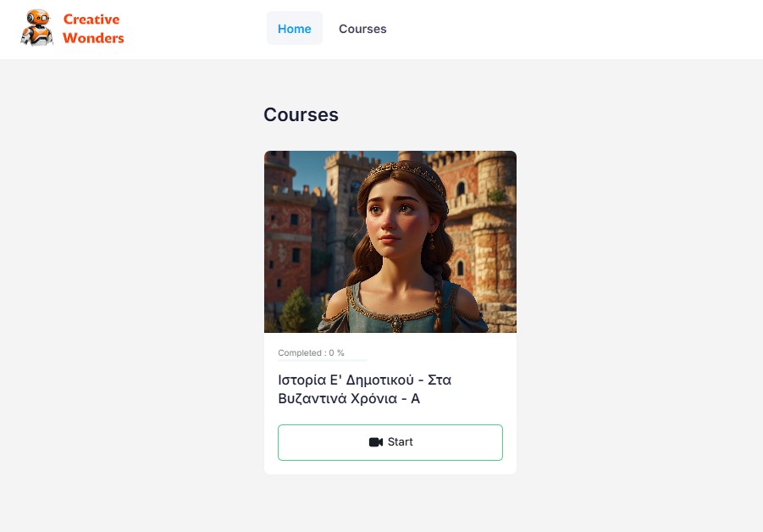Open the course thumbnail image
Viewport: 763px width, 532px height.
(390, 241)
